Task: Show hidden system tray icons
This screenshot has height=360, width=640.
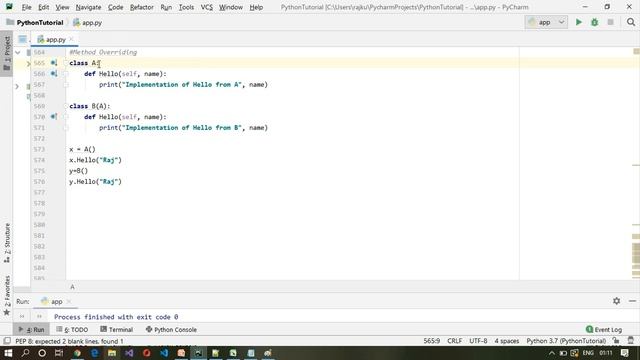Action: pos(551,353)
